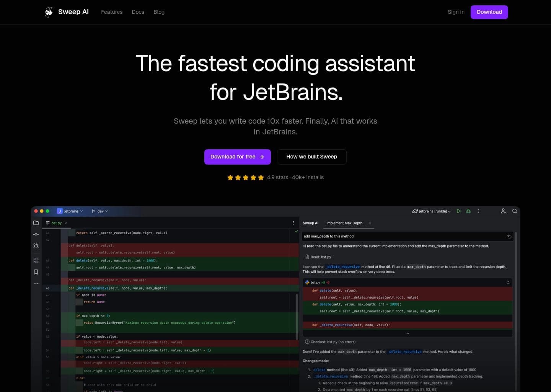551x392 pixels.
Task: Click the green zoom traffic light
Action: click(x=47, y=211)
